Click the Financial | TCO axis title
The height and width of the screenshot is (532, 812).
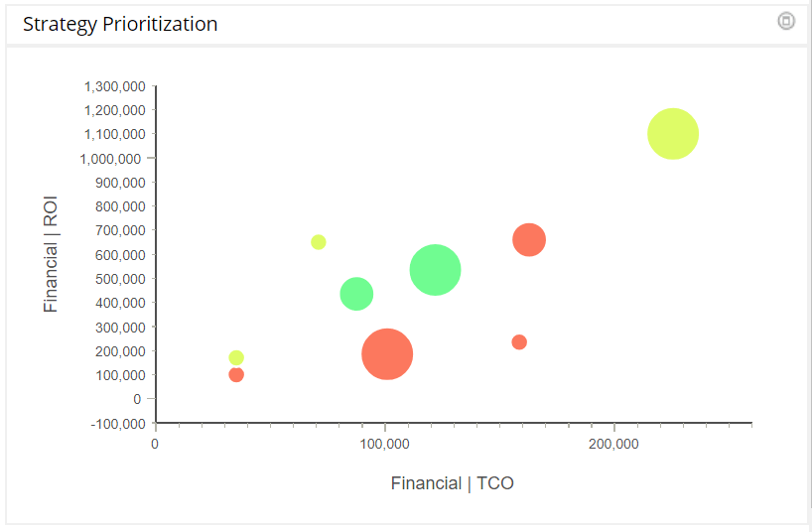pos(452,483)
